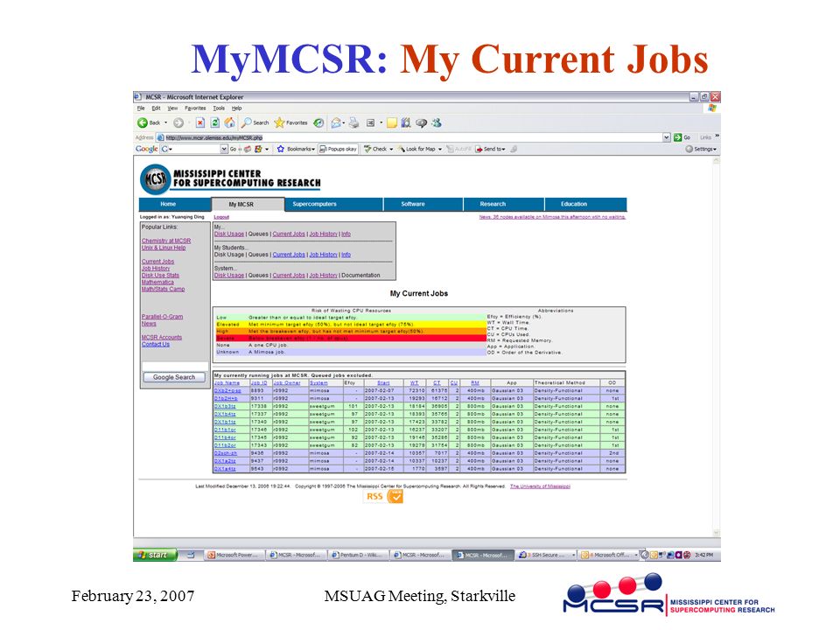Image resolution: width=840 pixels, height=630 pixels.
Task: Click the Look for Map button
Action: coord(419,149)
